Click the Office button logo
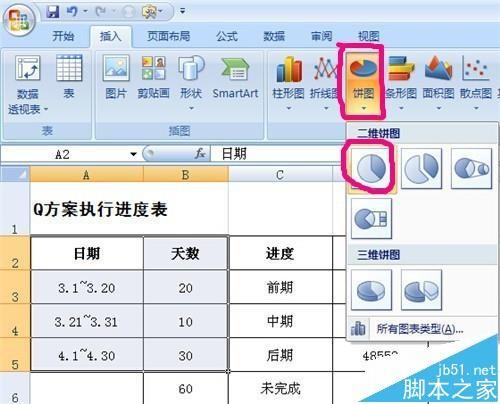 pyautogui.click(x=18, y=20)
